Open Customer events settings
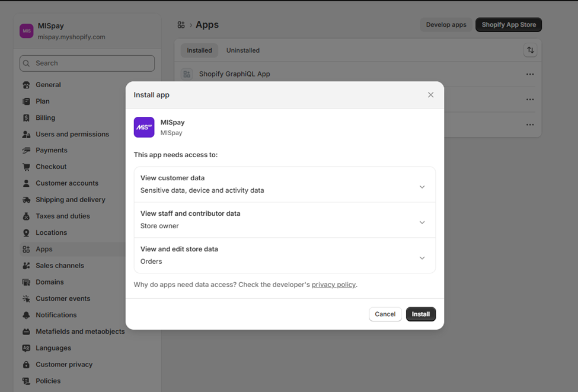578x392 pixels. 63,299
